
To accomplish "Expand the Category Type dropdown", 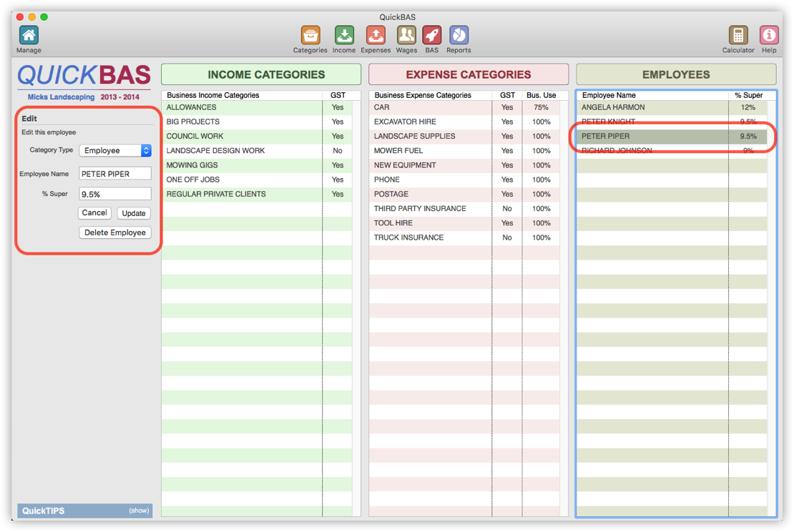I will point(115,151).
